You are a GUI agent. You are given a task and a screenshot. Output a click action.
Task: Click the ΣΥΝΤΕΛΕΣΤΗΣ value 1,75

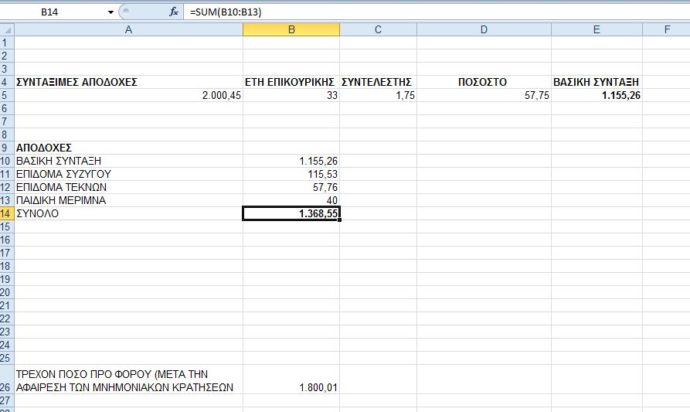pos(378,95)
